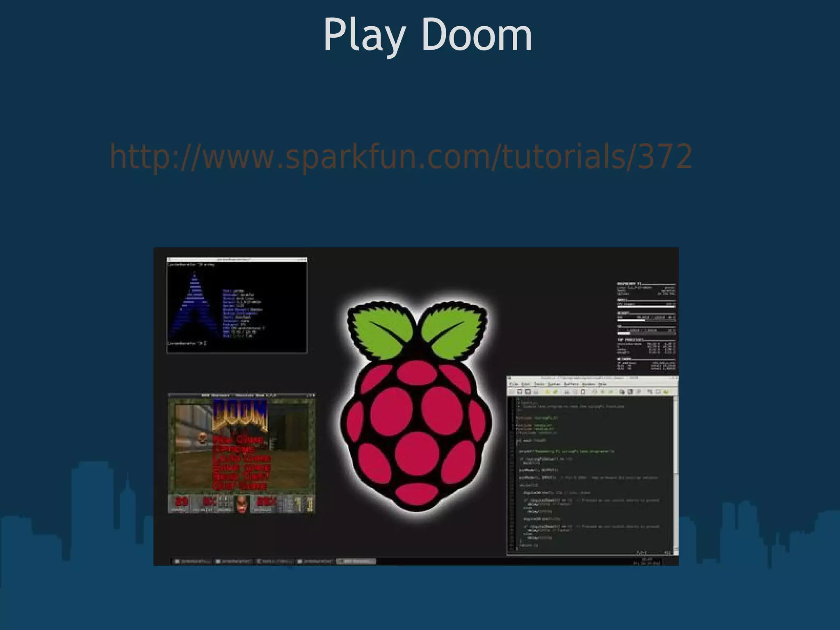Open the Buffers menu in gVim

click(571, 384)
